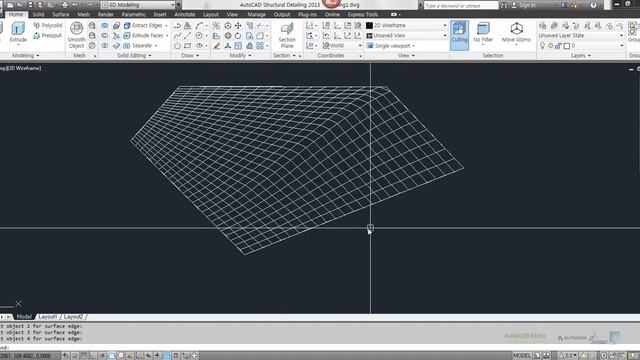Click the layer color swatch for layer 0
The image size is (640, 360).
[x=567, y=46]
